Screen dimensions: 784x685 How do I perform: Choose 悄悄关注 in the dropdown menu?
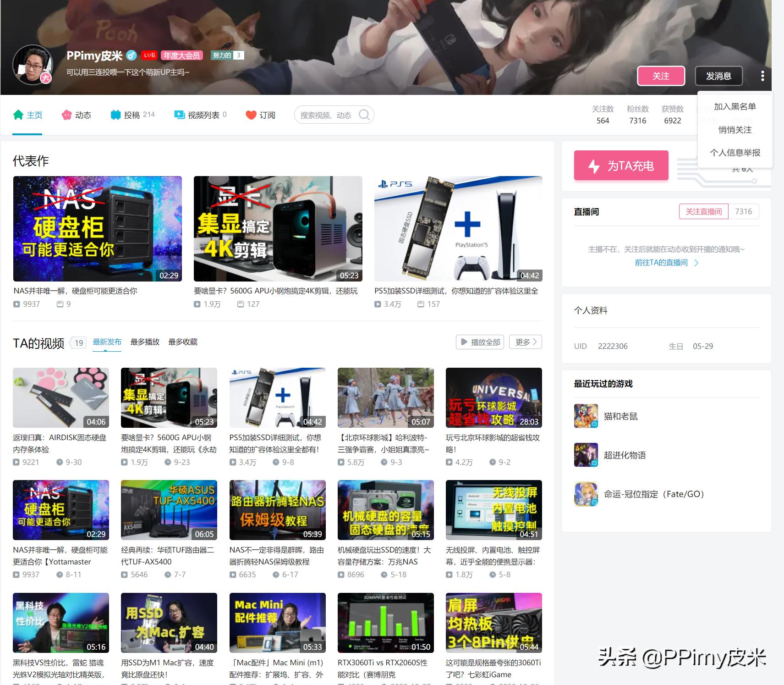(735, 130)
